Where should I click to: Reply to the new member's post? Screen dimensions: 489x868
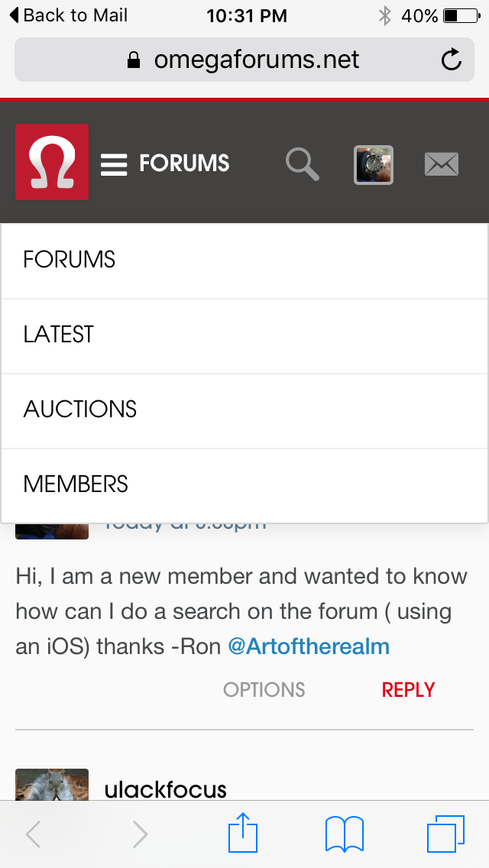tap(408, 690)
